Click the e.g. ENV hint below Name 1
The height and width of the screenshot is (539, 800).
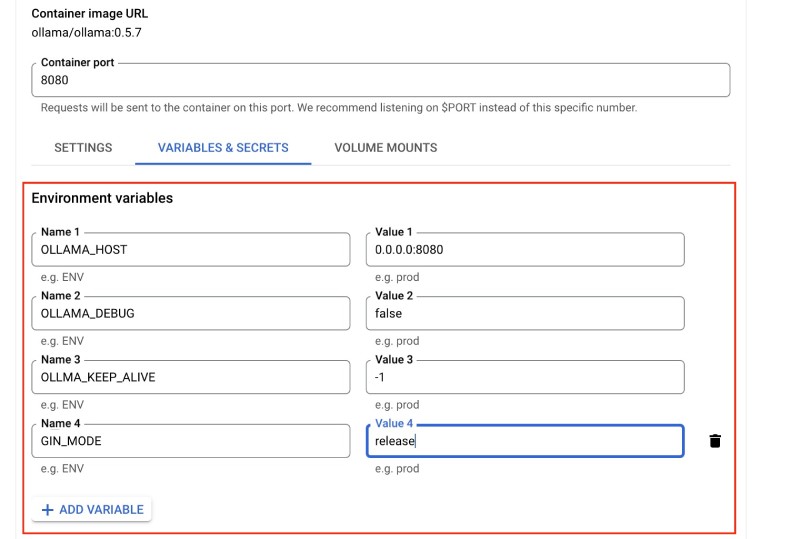click(62, 277)
